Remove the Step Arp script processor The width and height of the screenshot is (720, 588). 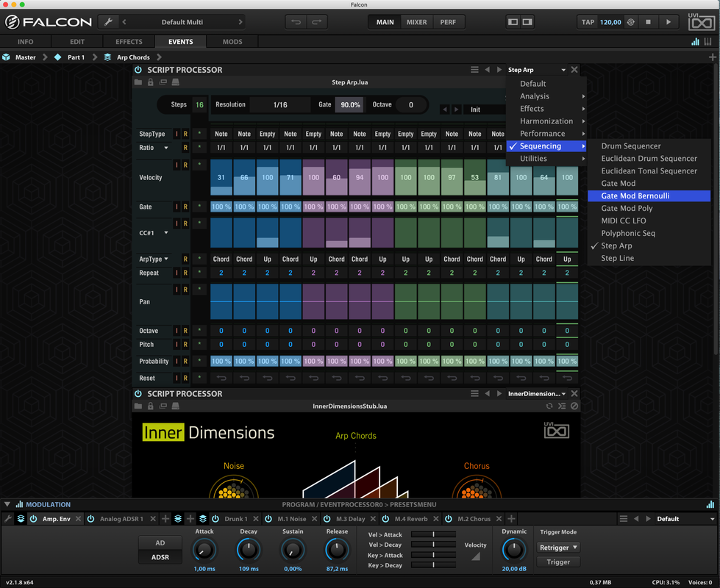(574, 70)
